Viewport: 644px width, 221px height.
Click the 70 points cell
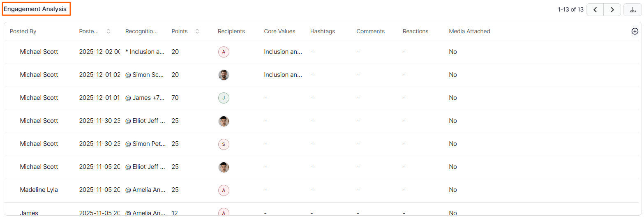click(175, 98)
